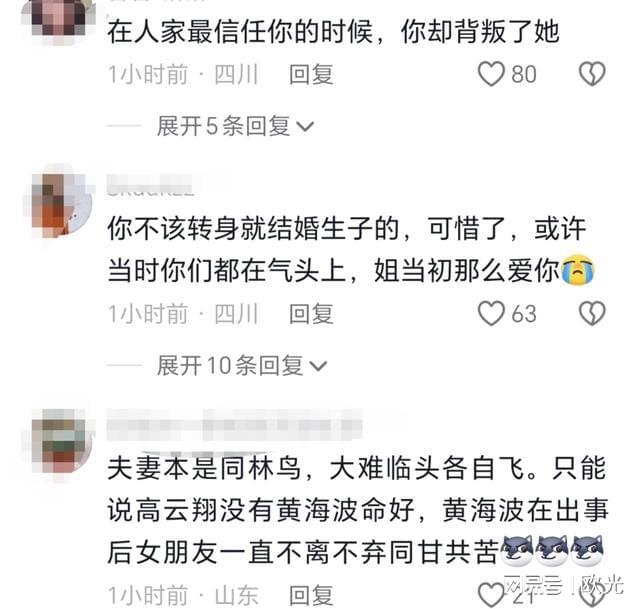Tap the wolf emojis after 同甘共苦
The width and height of the screenshot is (640, 609).
pyautogui.click(x=552, y=551)
